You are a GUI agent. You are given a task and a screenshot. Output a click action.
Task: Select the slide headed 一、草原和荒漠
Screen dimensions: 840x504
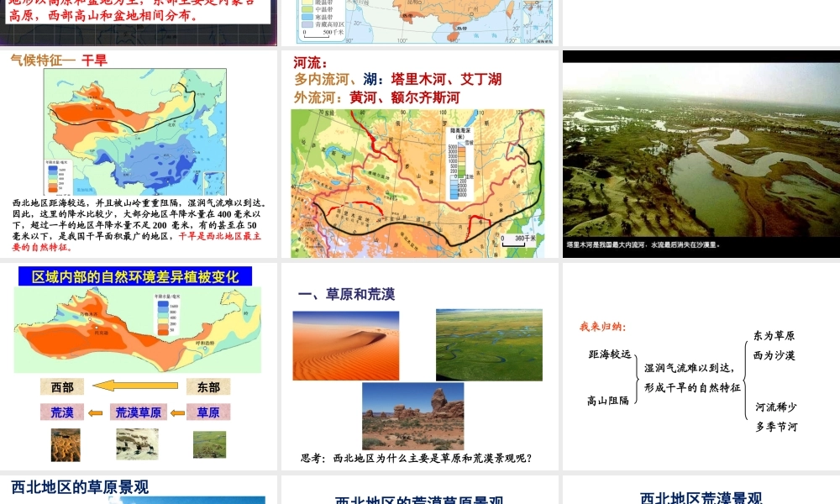419,366
